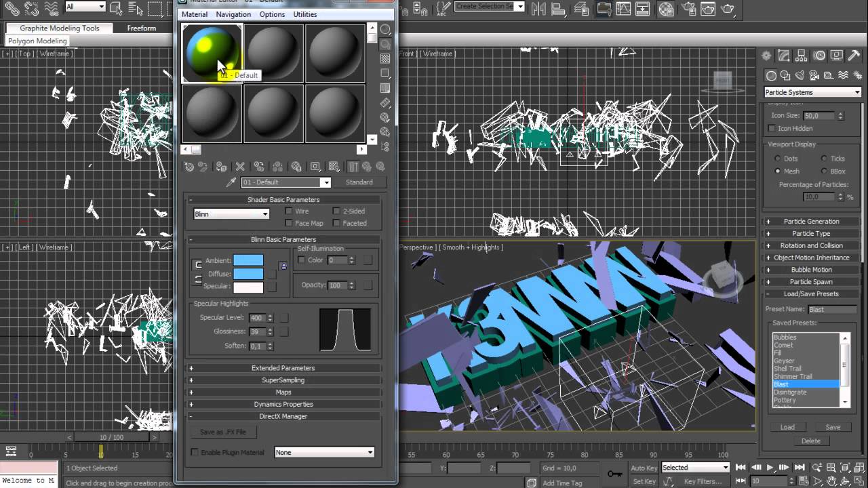868x488 pixels.
Task: Switch to the Freeform ribbon tab
Action: pos(142,28)
